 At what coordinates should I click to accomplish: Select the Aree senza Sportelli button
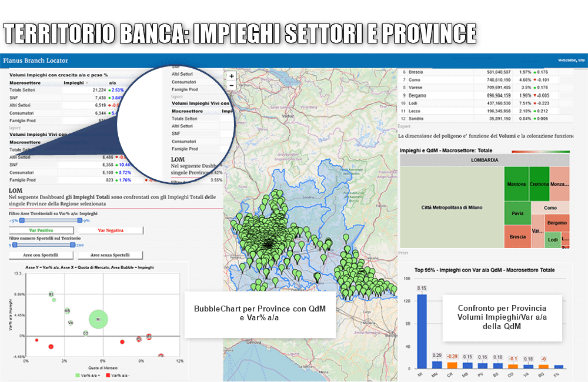[x=111, y=255]
